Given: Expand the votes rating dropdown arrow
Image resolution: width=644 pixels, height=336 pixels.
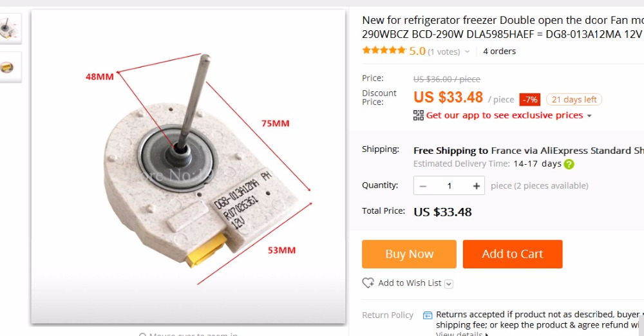Looking at the screenshot, I should coord(467,51).
